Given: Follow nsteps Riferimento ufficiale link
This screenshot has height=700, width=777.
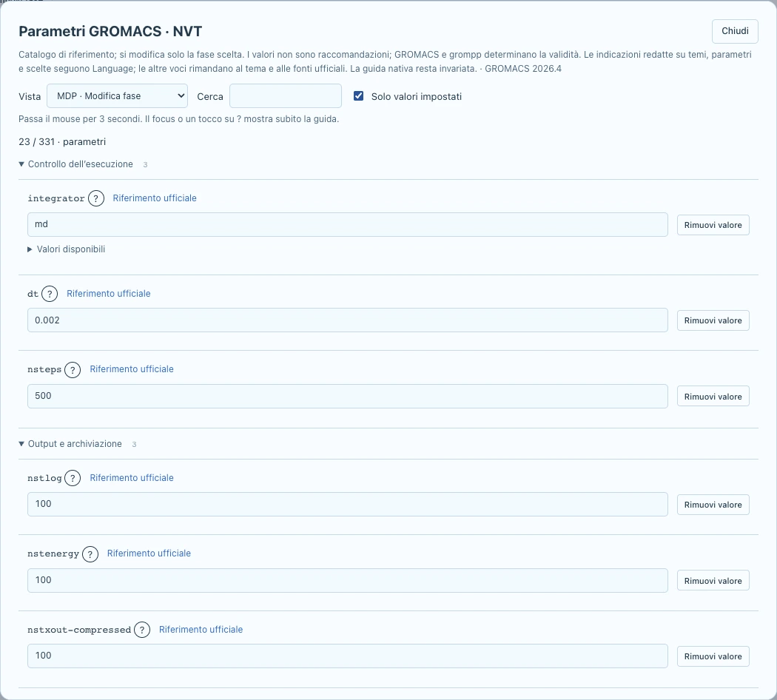Looking at the screenshot, I should point(132,369).
